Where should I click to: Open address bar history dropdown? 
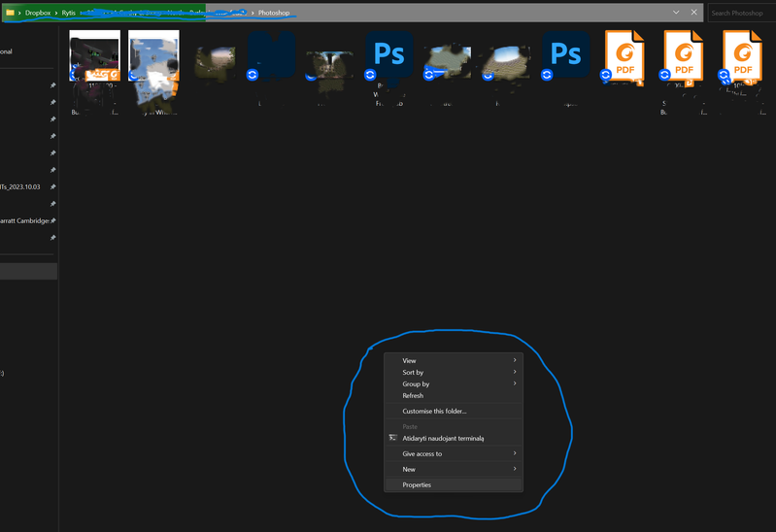click(676, 13)
